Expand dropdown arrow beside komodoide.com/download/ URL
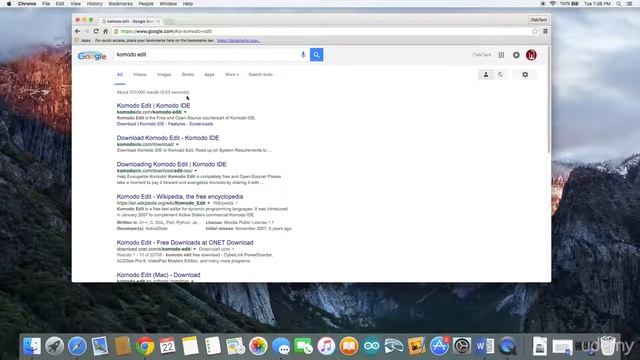Viewport: 640px width, 360px height. [x=177, y=144]
